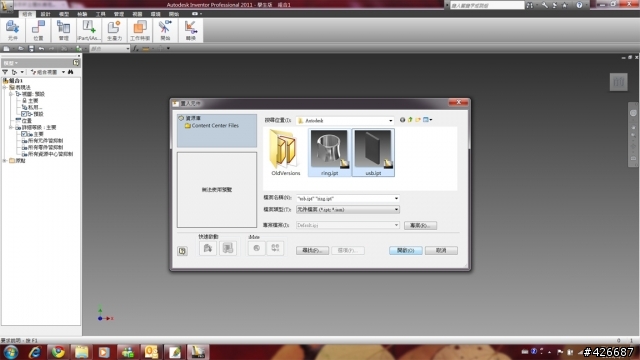The image size is (640, 360).
Task: Click the fx Parameters quick-access icon
Action: [136, 49]
